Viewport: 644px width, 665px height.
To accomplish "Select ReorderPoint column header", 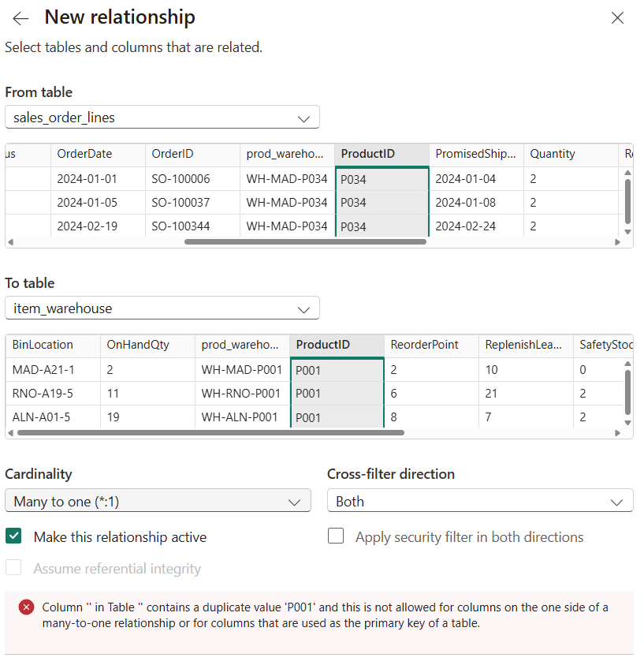I will [431, 345].
